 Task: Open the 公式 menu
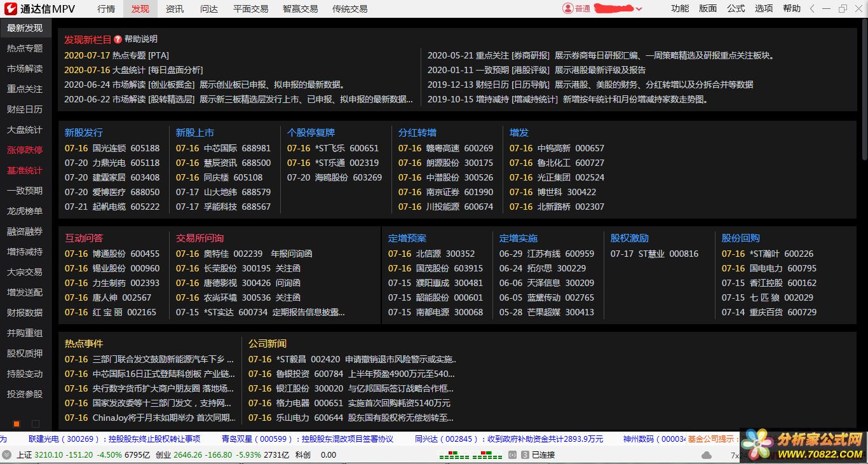click(x=736, y=8)
